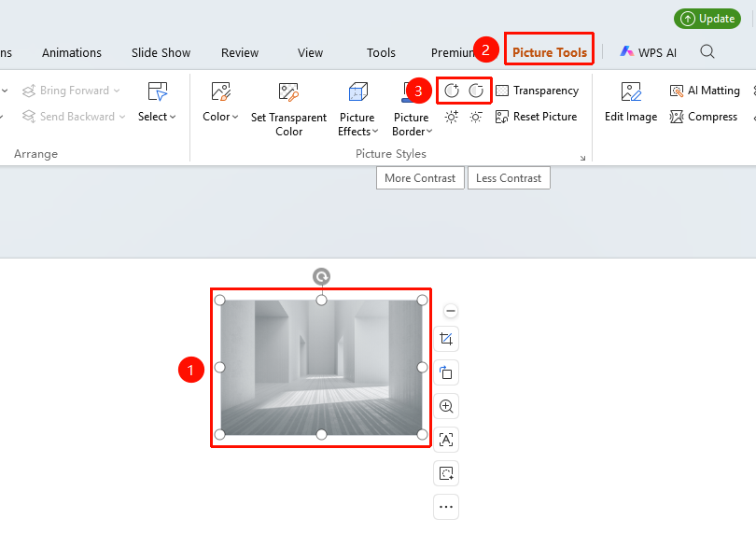Open the Select dropdown

point(157,117)
